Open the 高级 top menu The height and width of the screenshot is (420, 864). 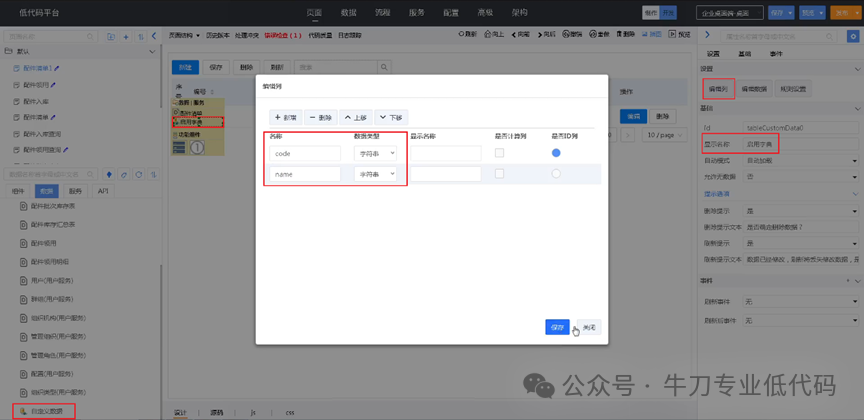click(x=485, y=13)
